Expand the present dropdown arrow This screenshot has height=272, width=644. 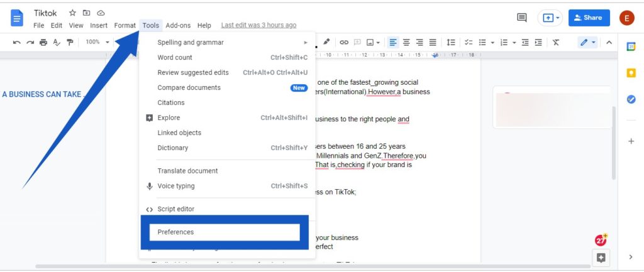pos(558,18)
